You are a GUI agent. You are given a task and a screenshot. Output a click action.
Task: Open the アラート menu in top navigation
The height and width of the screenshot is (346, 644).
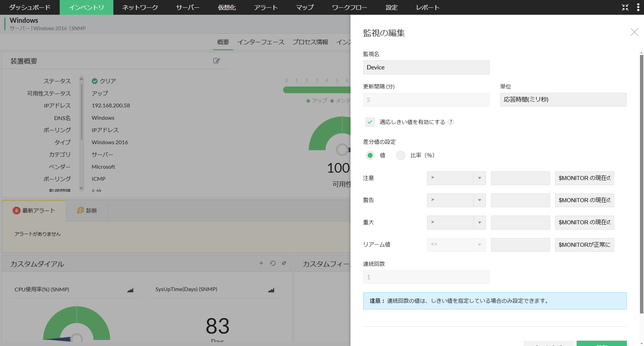coord(266,7)
